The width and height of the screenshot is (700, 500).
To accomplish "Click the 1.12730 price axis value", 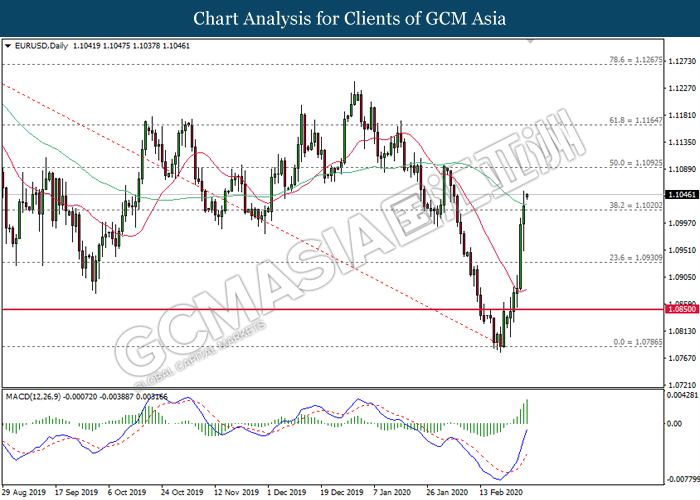I will click(x=682, y=61).
